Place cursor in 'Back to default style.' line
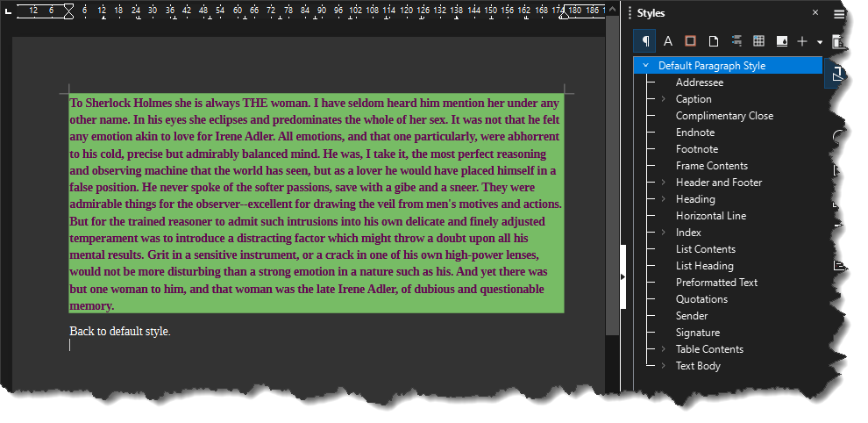The width and height of the screenshot is (868, 423). click(120, 332)
